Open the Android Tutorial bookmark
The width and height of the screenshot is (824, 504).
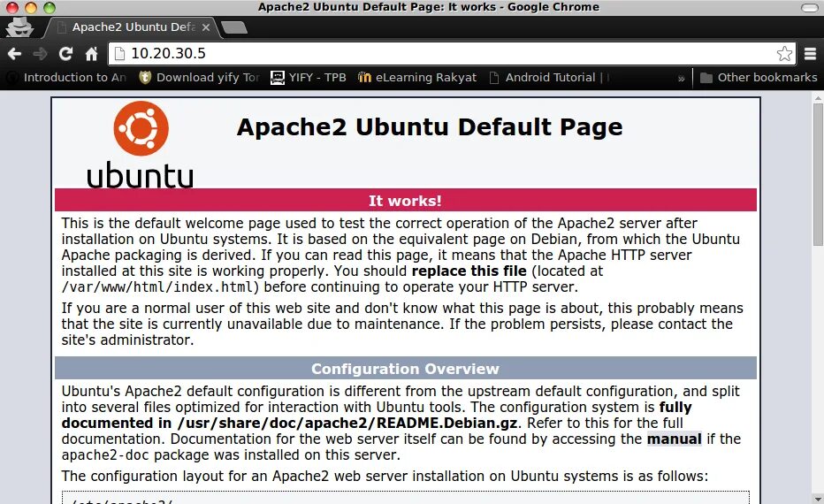click(549, 78)
